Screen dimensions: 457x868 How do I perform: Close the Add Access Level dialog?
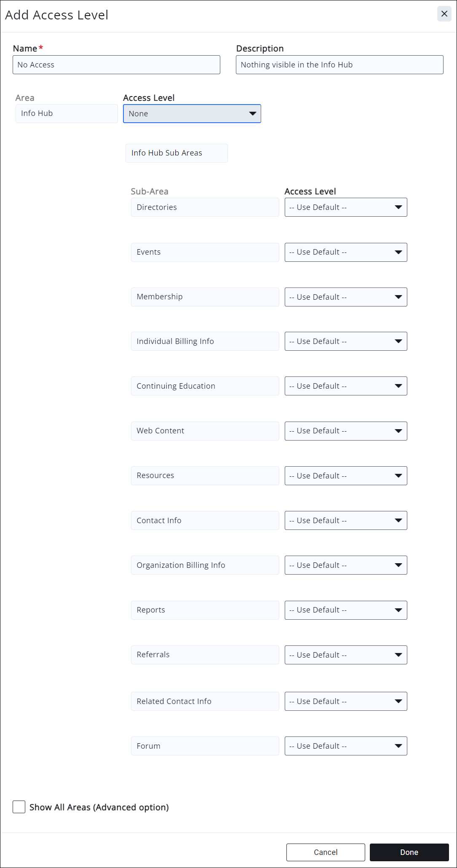444,14
